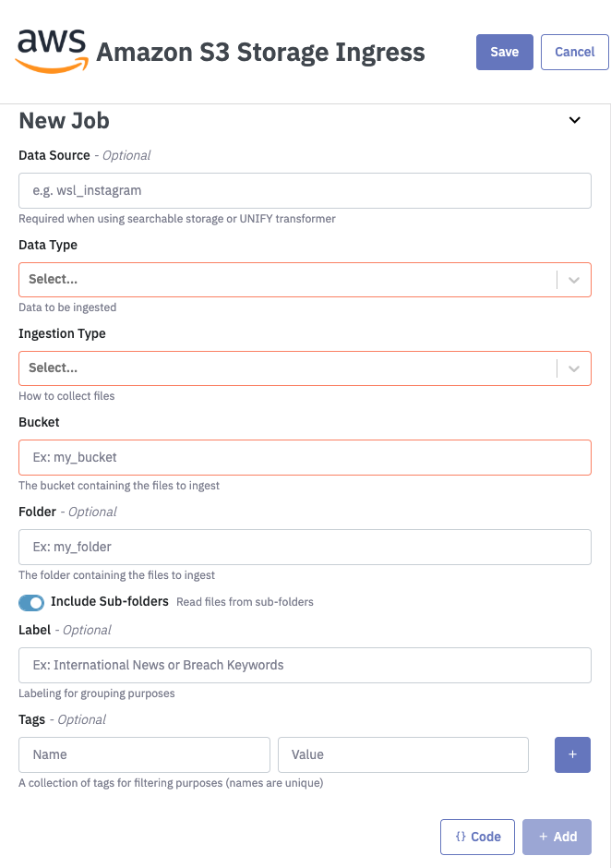611x868 pixels.
Task: Toggle Include Sub-folders switch
Action: [31, 602]
